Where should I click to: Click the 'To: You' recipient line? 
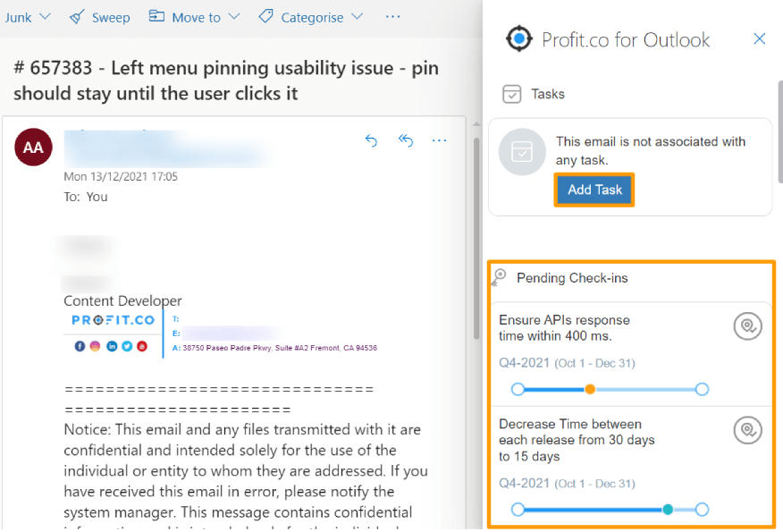point(86,197)
